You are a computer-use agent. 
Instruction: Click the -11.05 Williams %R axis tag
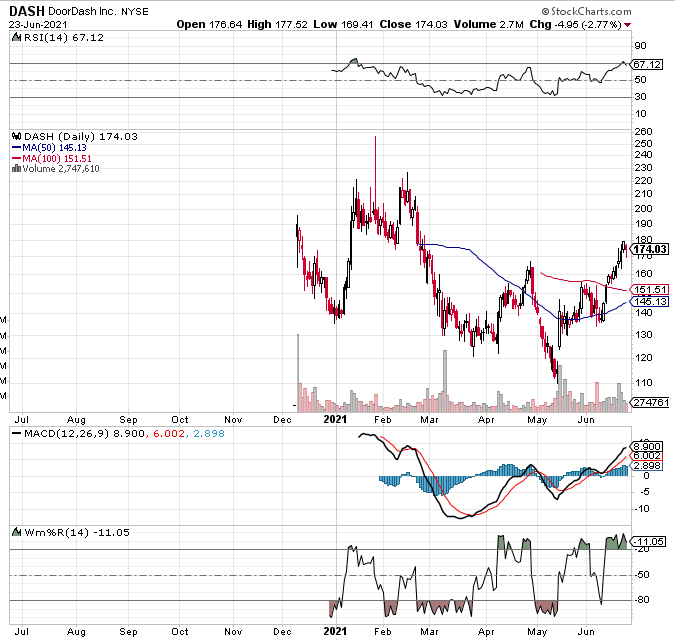[648, 542]
